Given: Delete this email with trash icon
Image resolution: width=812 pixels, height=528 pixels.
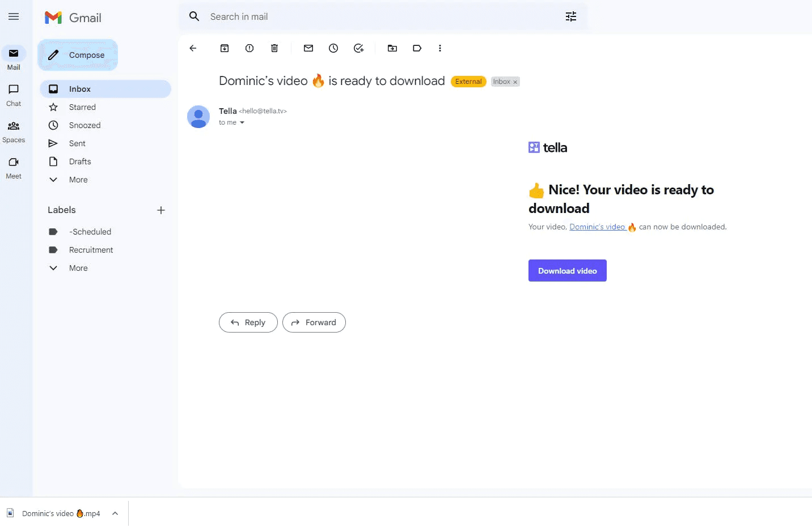Looking at the screenshot, I should [274, 48].
